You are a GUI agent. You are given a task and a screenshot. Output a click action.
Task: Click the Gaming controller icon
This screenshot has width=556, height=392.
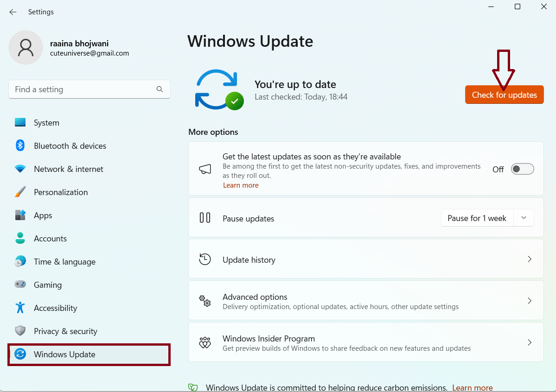[20, 285]
